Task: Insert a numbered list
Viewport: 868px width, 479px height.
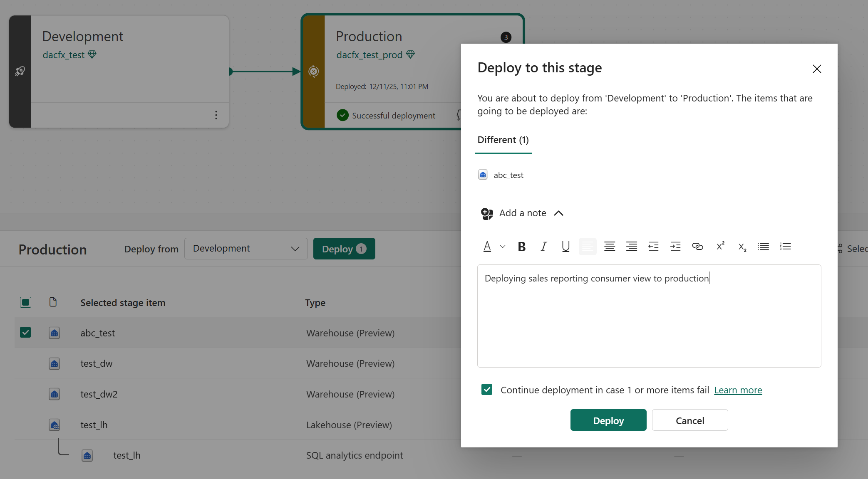Action: tap(786, 247)
